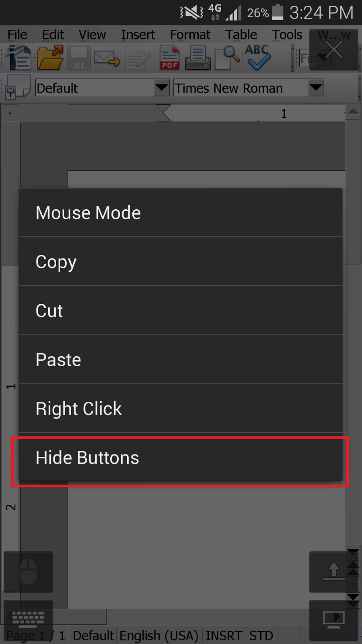Toggle Mouse Mode in the popup menu
The height and width of the screenshot is (644, 362).
[x=181, y=213]
